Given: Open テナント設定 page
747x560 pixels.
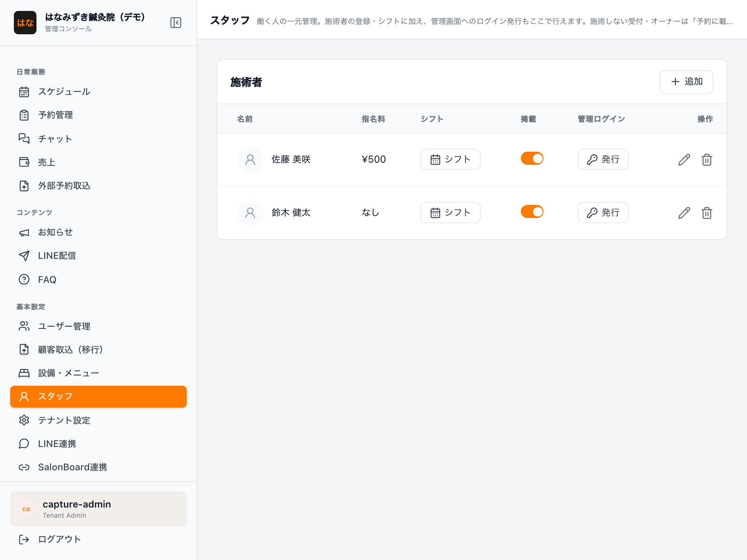Looking at the screenshot, I should (x=98, y=420).
